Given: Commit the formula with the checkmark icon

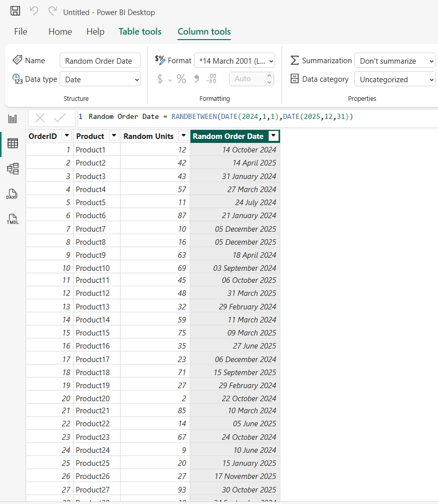Looking at the screenshot, I should [x=60, y=118].
